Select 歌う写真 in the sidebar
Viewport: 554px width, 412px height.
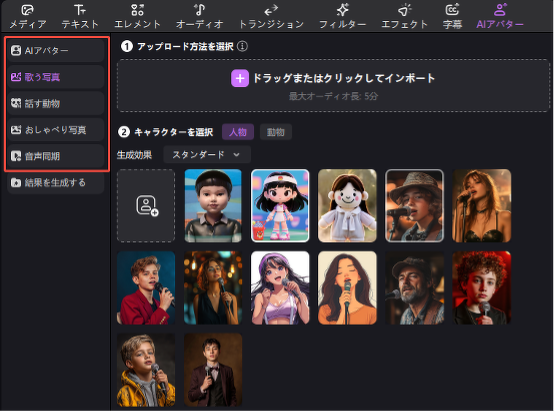(x=56, y=77)
